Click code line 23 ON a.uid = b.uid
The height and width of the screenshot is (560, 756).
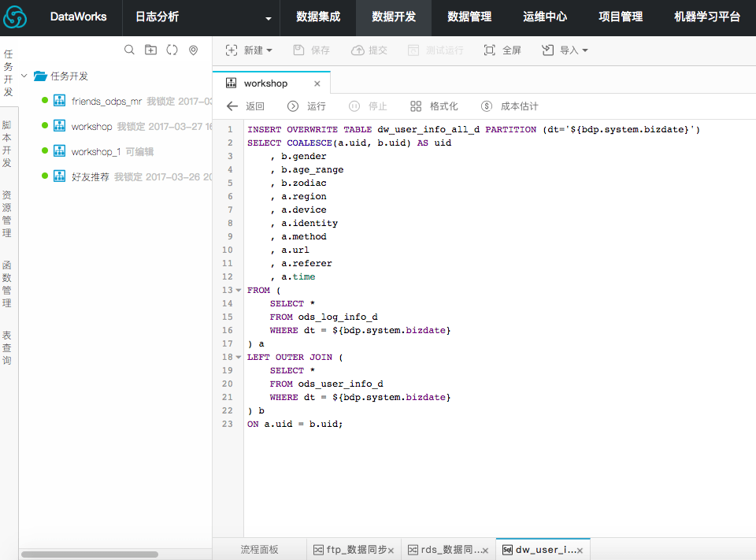coord(295,424)
